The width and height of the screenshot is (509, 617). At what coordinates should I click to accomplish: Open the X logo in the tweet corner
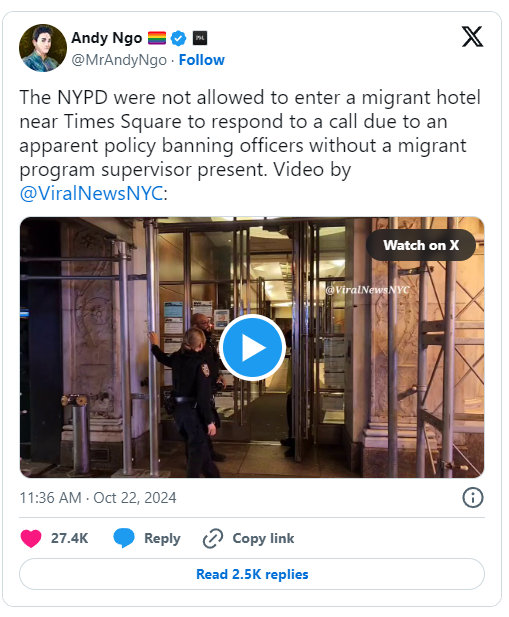point(472,37)
